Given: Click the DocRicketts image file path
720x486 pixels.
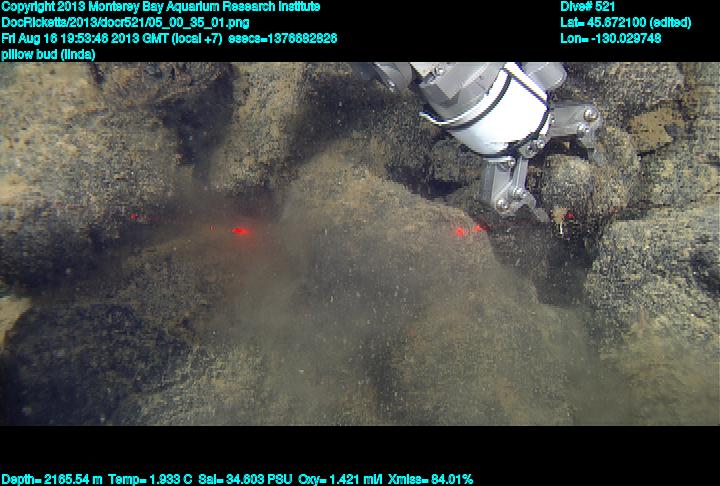Looking at the screenshot, I should point(125,22).
